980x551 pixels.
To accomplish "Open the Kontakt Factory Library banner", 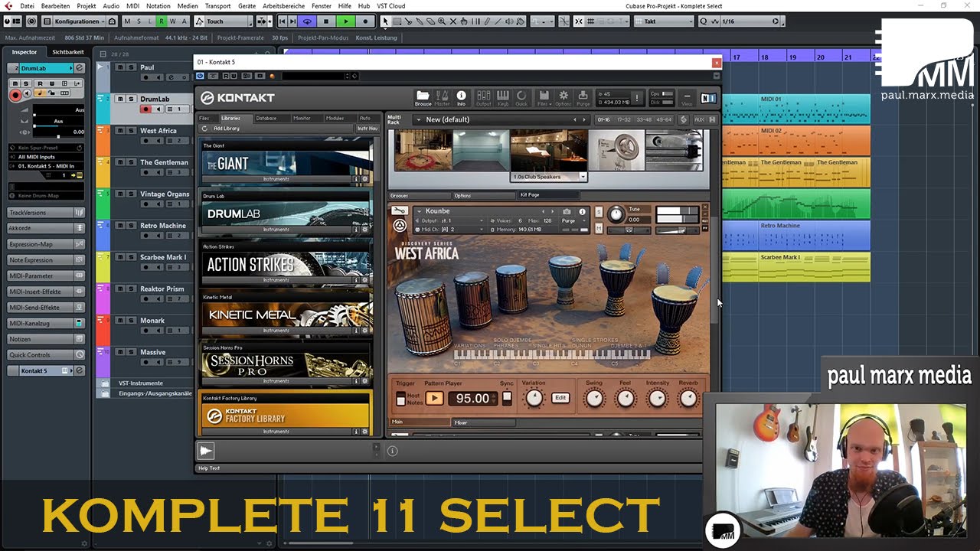I will tap(286, 416).
